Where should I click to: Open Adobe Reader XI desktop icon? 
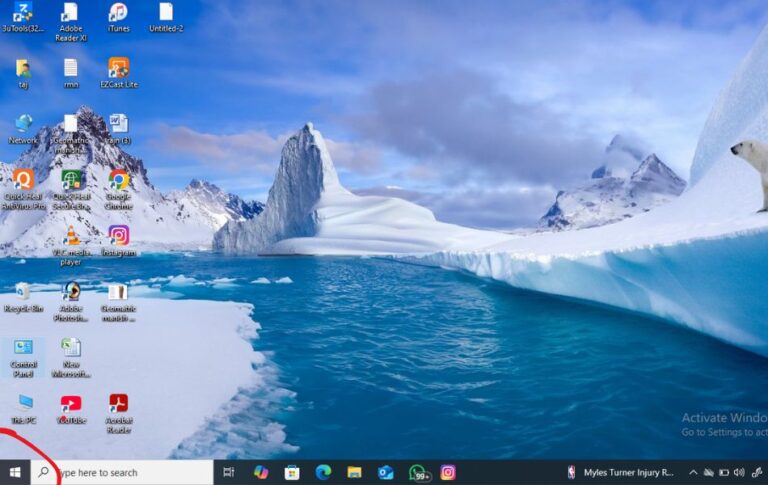coord(70,13)
